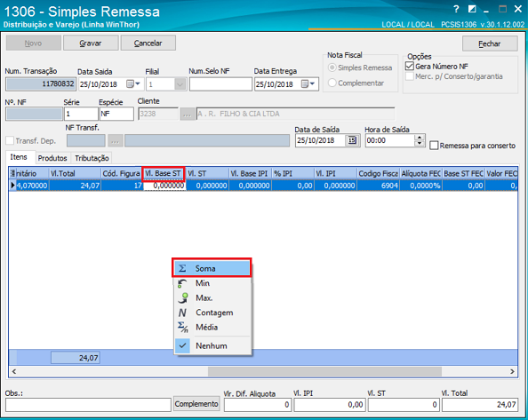
Task: Open the Data Saida calendar icon
Action: [130, 83]
